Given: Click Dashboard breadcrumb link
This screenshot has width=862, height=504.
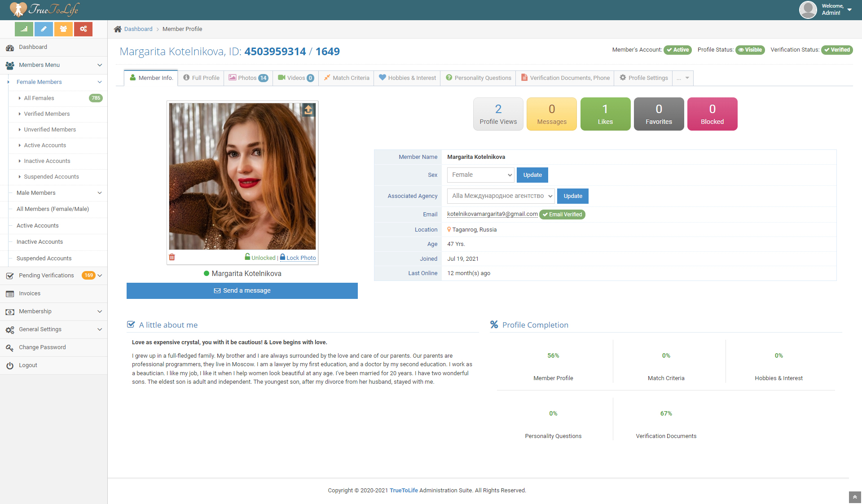Looking at the screenshot, I should [x=138, y=29].
